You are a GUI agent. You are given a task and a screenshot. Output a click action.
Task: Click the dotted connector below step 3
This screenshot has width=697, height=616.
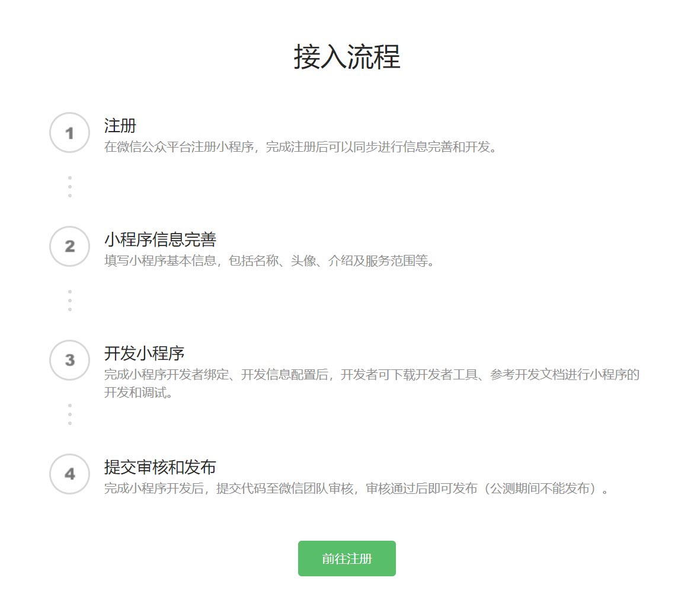click(x=70, y=414)
